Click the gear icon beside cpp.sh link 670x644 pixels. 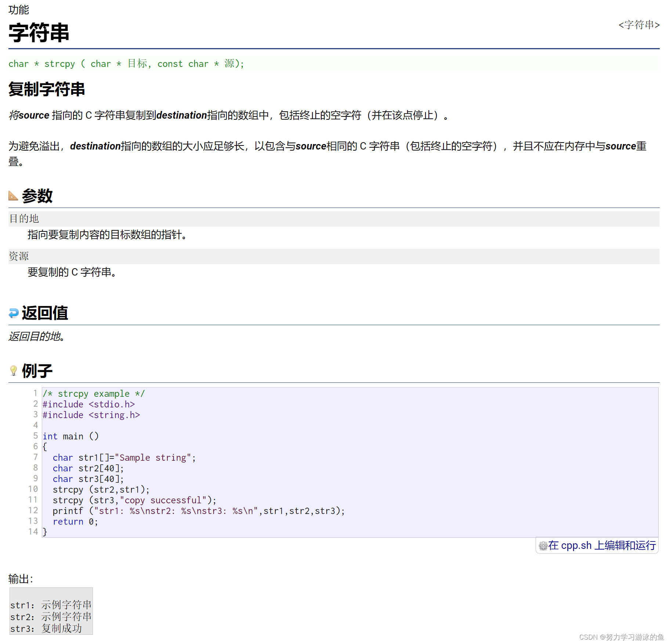pos(543,546)
